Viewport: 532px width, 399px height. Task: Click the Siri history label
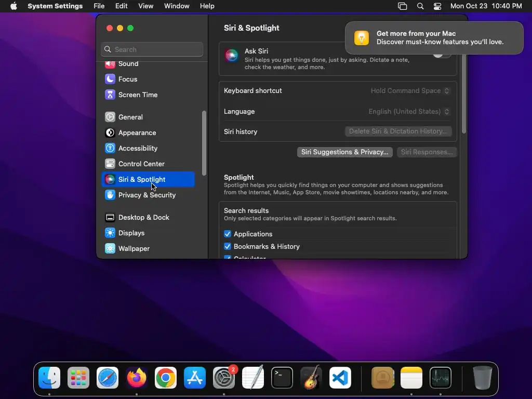tap(241, 131)
